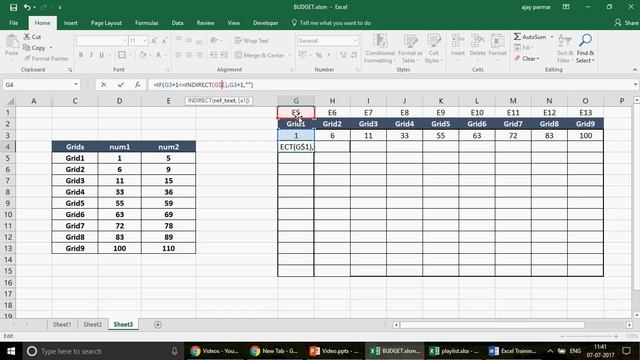Expand the Name Box dropdown arrow

coord(76,84)
